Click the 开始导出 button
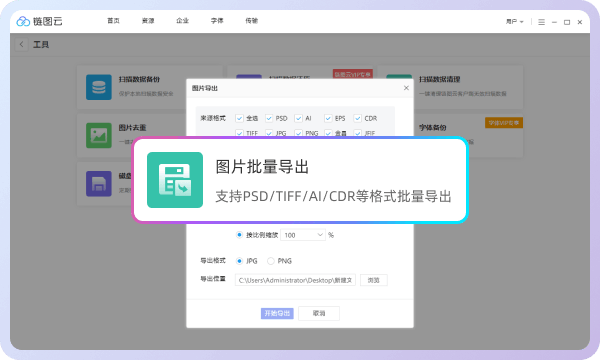This screenshot has width=600, height=360. [277, 313]
